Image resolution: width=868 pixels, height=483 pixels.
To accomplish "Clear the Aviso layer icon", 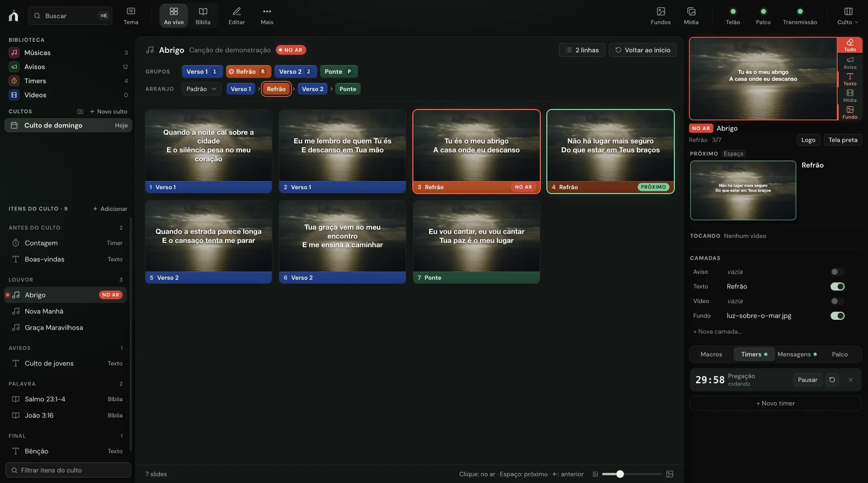I will 850,63.
